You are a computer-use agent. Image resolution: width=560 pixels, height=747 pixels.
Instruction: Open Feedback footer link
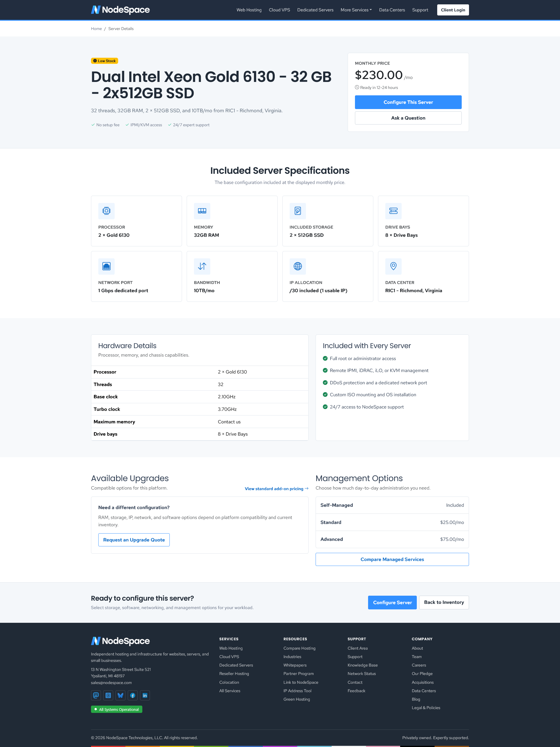[x=356, y=691]
